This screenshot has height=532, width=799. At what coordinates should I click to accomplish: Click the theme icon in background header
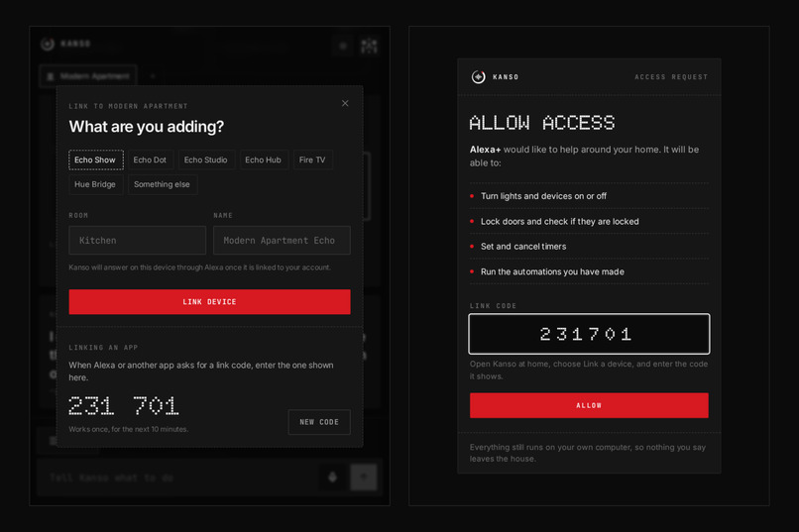point(343,47)
